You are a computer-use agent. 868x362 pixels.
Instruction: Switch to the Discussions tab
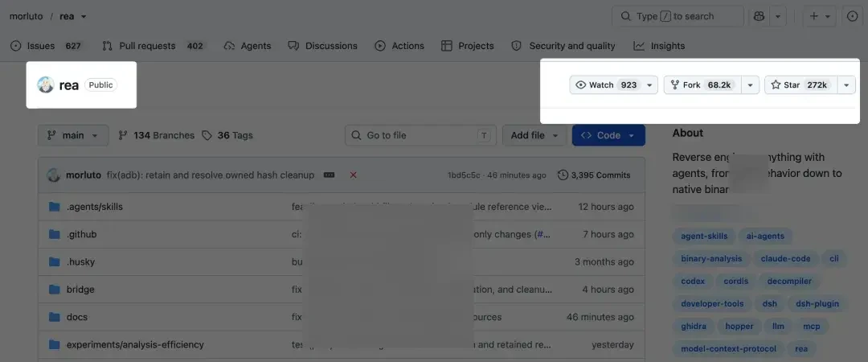[323, 46]
